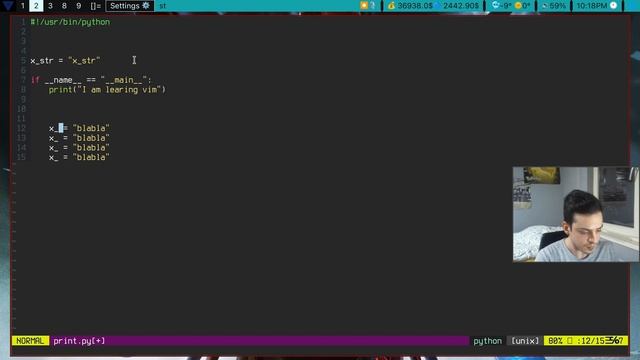Click "blabla" string on line 12
Screen dimensions: 640x360
click(x=91, y=128)
